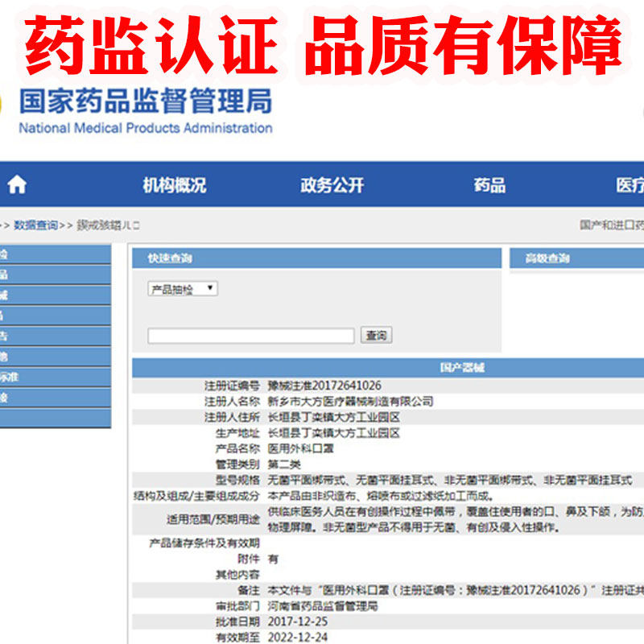Click the registrant name 新乡市大方医疗器械制造有限公司
Screen dimensions: 644x644
tap(350, 401)
